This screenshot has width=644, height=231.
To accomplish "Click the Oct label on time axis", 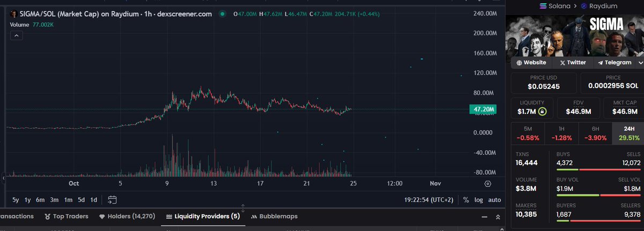I will click(74, 183).
